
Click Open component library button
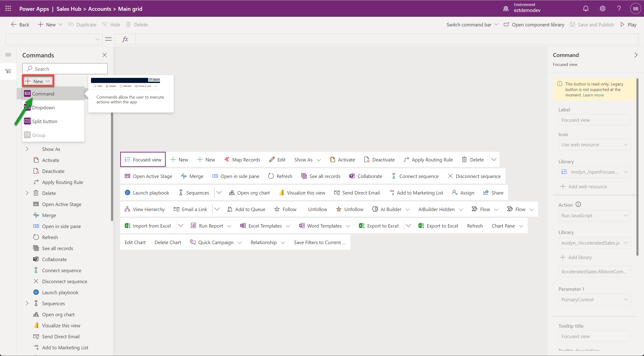pyautogui.click(x=534, y=25)
